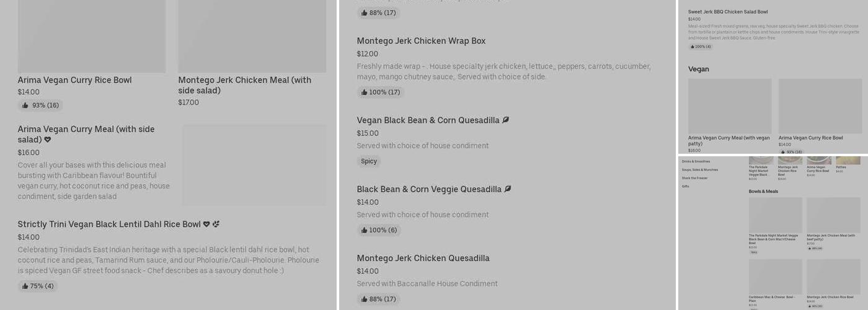The height and width of the screenshot is (310, 868).
Task: Open Montego Jerk Chicken Wrap Box item
Action: click(421, 41)
